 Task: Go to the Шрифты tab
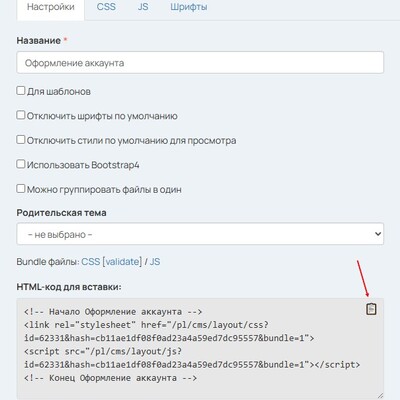pos(189,7)
